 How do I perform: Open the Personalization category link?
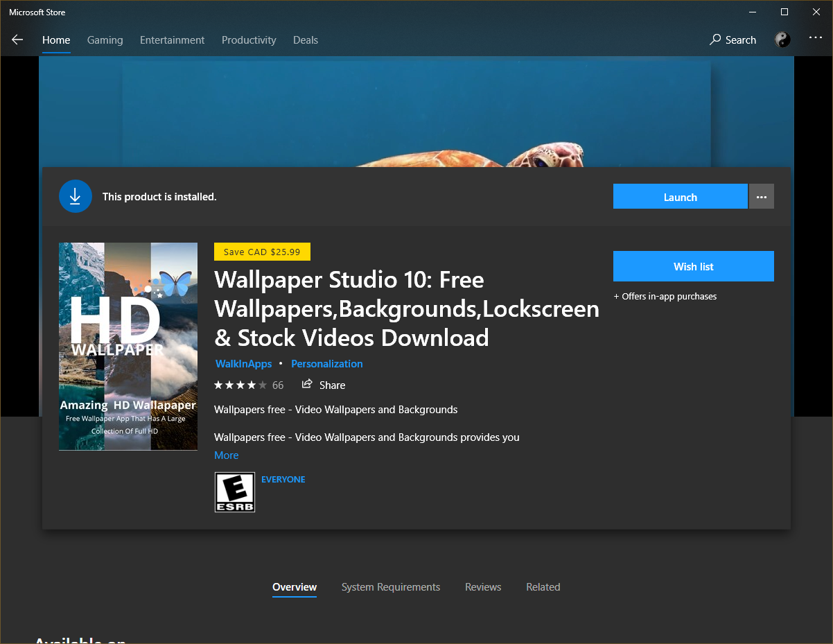tap(327, 363)
